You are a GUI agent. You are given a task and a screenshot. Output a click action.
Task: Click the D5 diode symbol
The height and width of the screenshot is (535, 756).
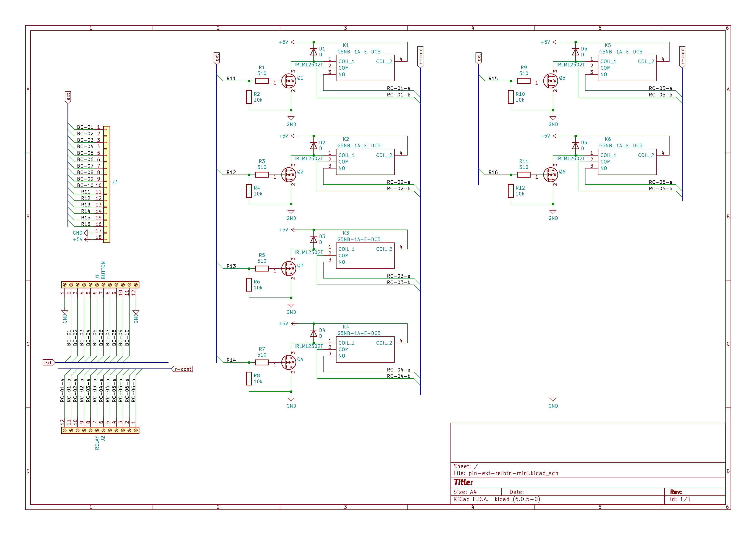575,52
